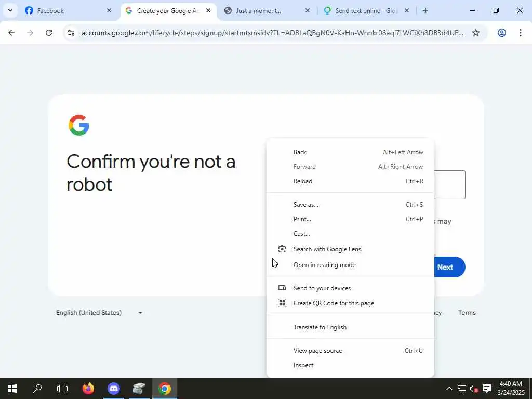The height and width of the screenshot is (399, 532).
Task: Click the browser forward arrow button
Action: click(x=30, y=33)
